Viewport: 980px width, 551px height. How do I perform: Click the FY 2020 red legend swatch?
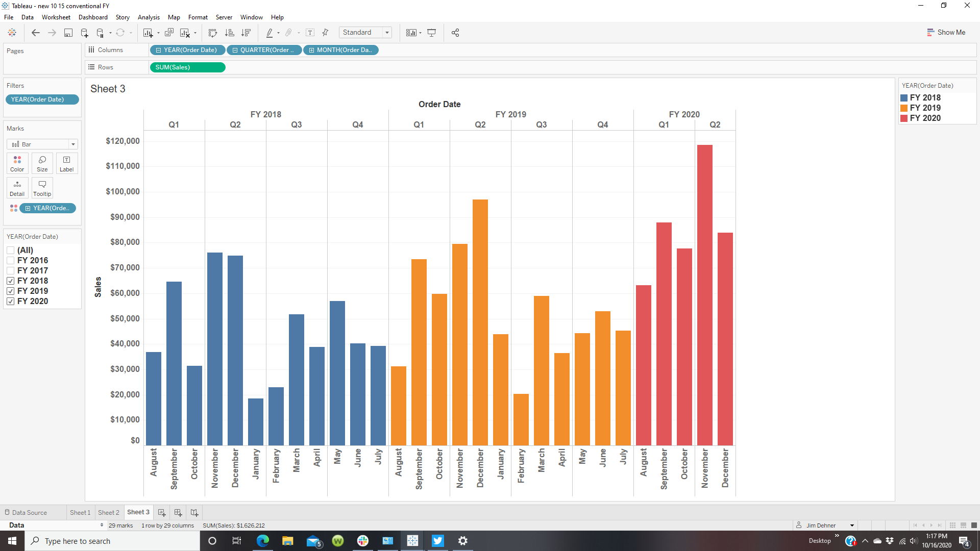point(904,118)
